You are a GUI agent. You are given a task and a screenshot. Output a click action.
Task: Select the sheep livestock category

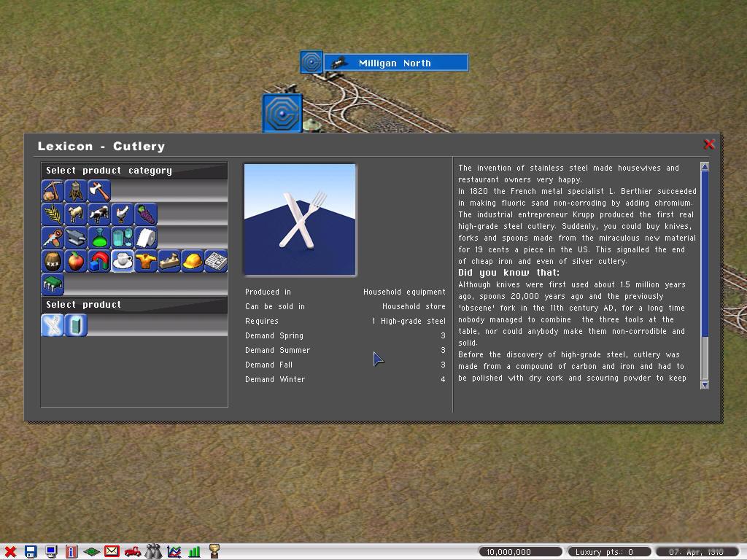tap(76, 214)
